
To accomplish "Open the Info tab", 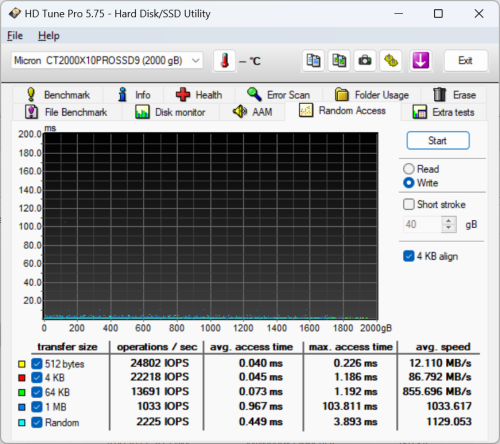I will click(134, 95).
